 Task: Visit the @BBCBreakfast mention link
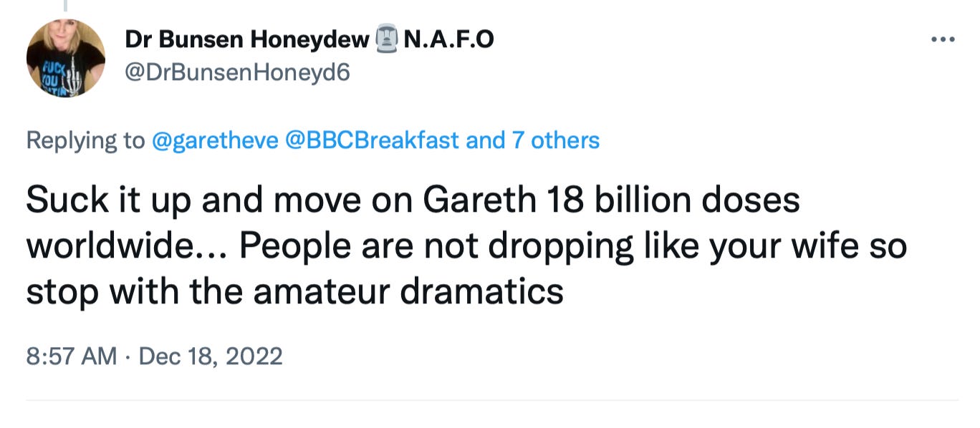pos(372,140)
